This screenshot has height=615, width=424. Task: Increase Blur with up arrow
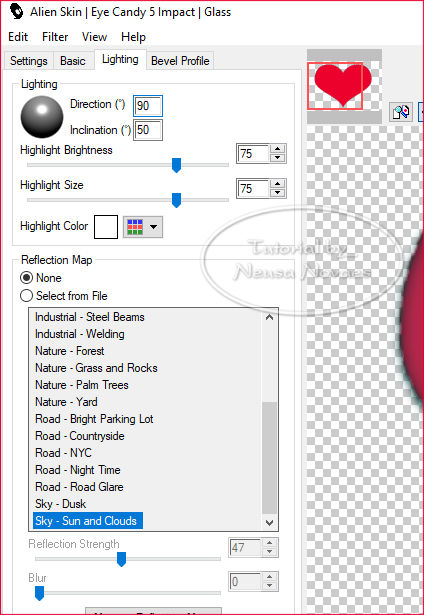tap(269, 577)
